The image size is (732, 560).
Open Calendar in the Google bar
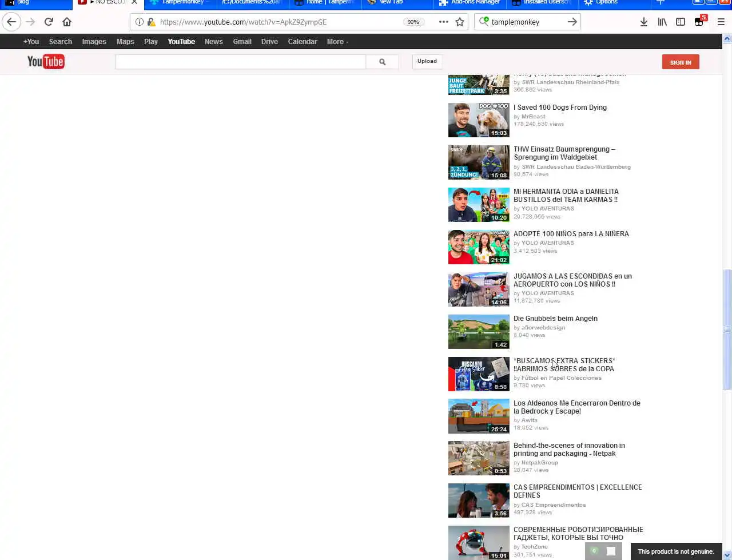303,42
